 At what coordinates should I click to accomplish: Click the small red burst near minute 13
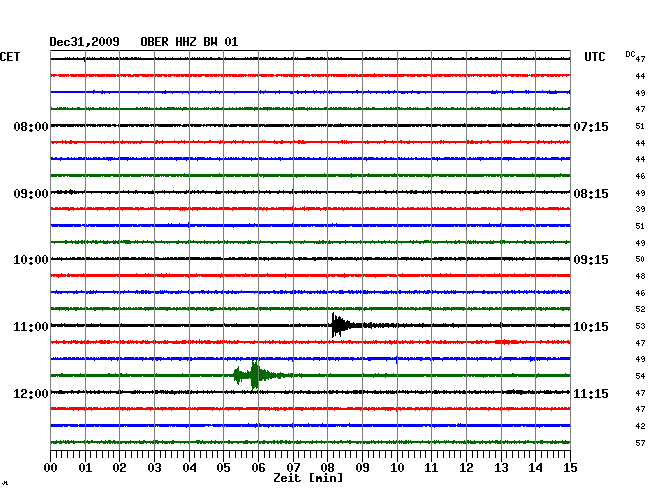tap(507, 342)
